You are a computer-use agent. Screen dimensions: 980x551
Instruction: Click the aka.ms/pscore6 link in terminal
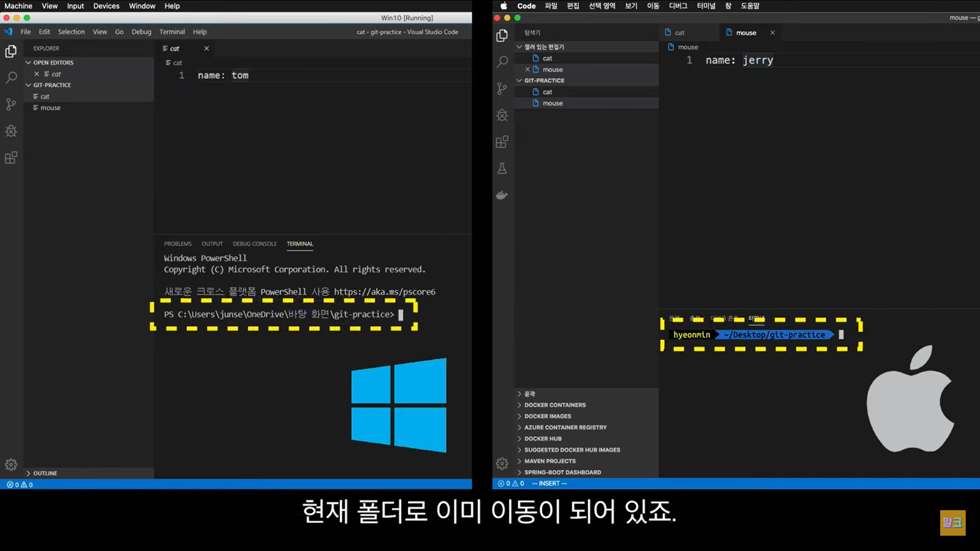[x=384, y=292]
